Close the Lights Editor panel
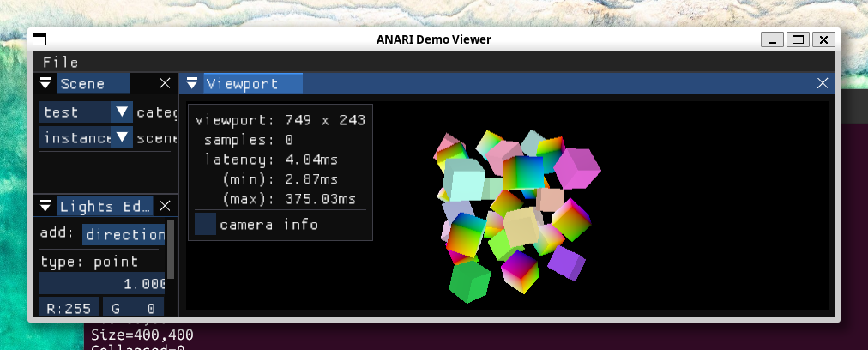The height and width of the screenshot is (350, 868). click(x=165, y=206)
